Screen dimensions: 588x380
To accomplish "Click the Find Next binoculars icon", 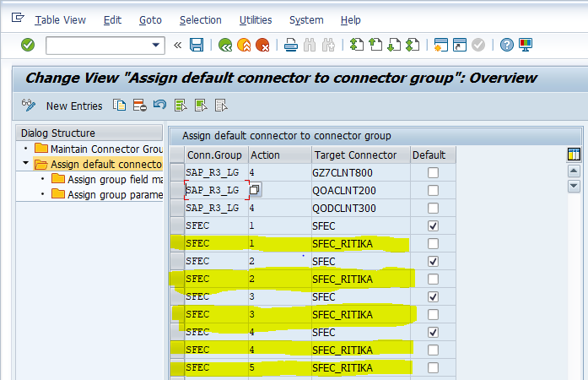I will tap(328, 45).
